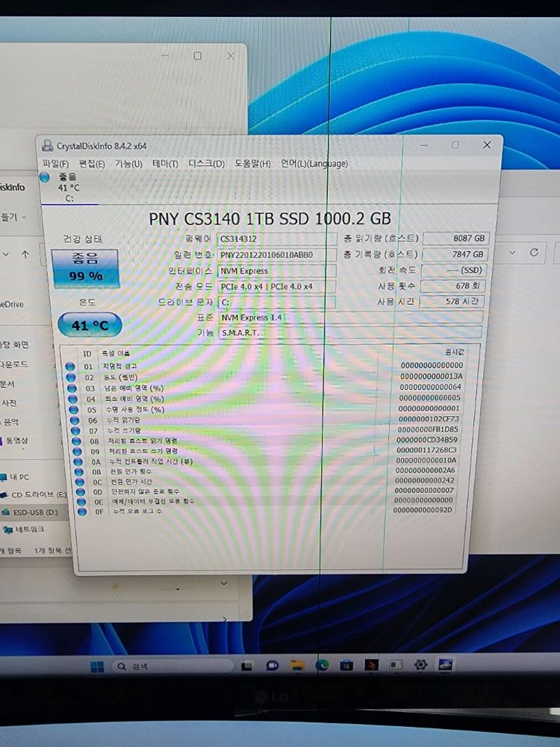Click status orb for attribute 02 온도
The width and height of the screenshot is (560, 747).
(x=71, y=377)
